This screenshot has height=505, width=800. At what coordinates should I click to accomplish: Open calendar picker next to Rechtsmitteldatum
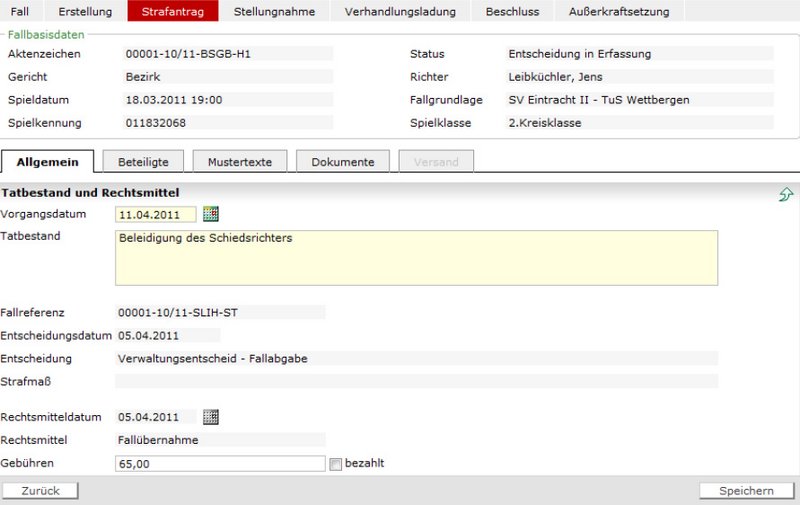210,417
